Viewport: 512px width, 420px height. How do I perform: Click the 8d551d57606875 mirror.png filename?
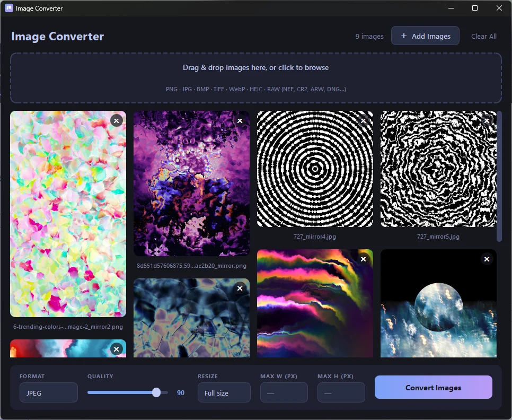pos(191,266)
